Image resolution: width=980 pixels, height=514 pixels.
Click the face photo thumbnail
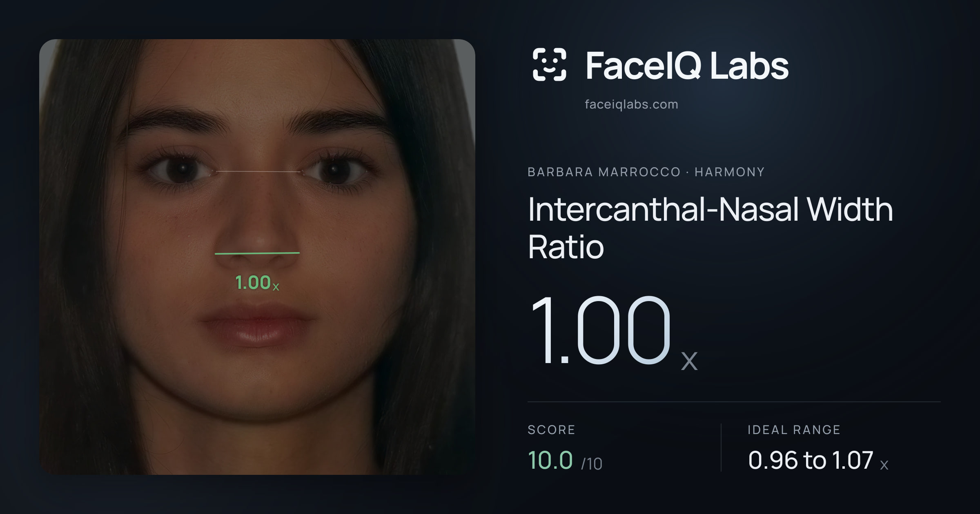pyautogui.click(x=257, y=257)
